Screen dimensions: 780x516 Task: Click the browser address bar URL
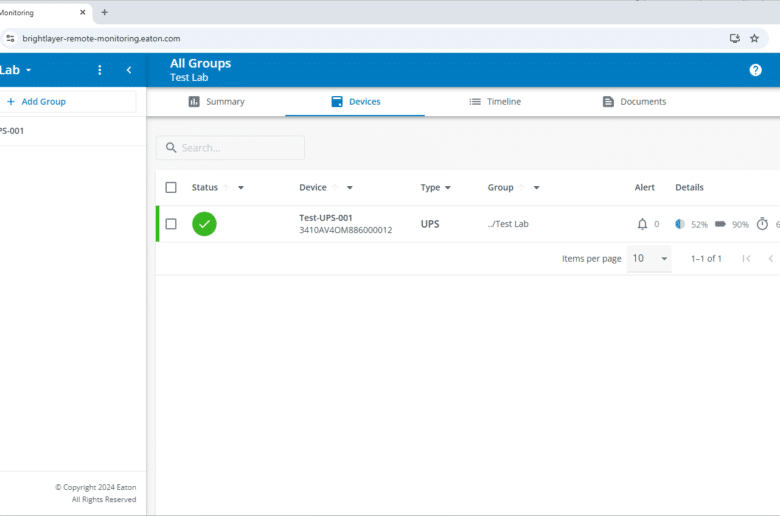(x=101, y=38)
